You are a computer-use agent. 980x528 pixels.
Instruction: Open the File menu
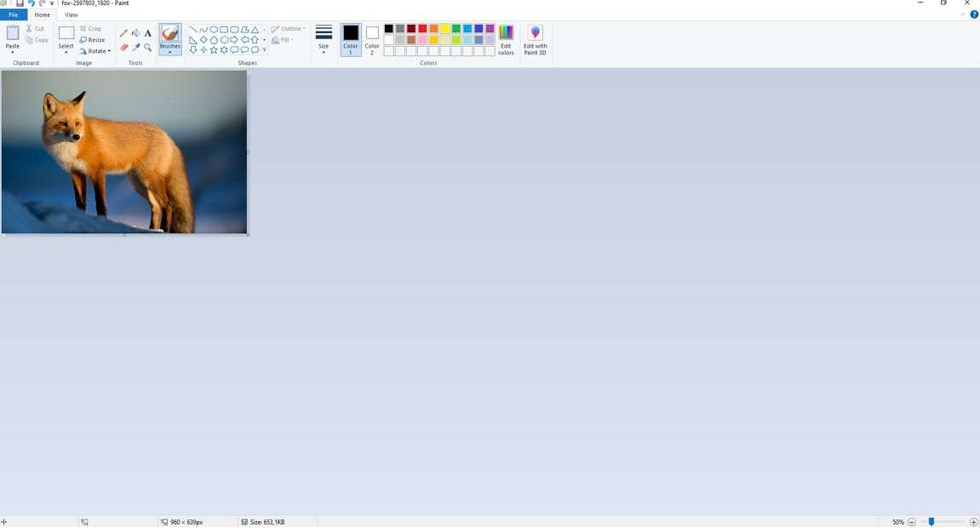[13, 14]
